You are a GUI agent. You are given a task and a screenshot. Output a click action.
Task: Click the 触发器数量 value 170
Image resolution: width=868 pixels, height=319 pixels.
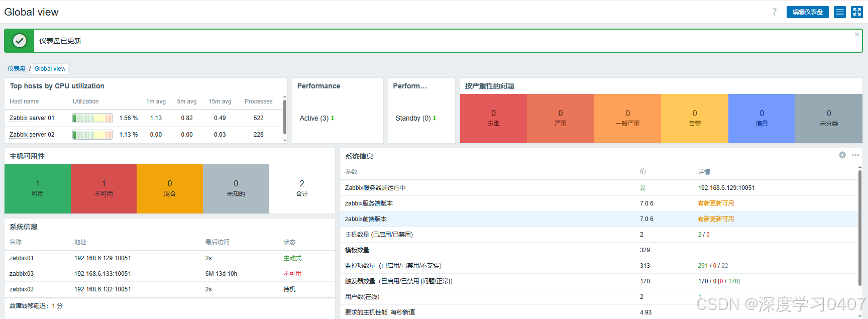(645, 281)
